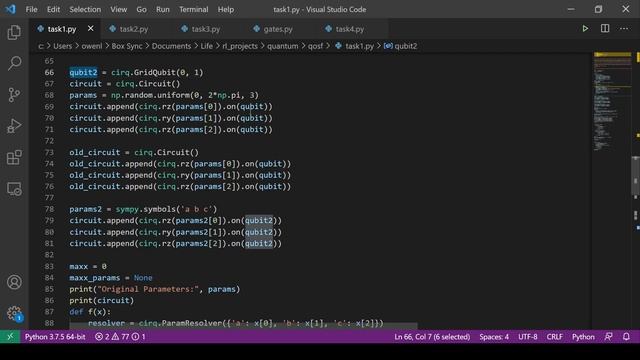The width and height of the screenshot is (640, 360).
Task: Click the remote window indicator in status bar
Action: tap(10, 337)
